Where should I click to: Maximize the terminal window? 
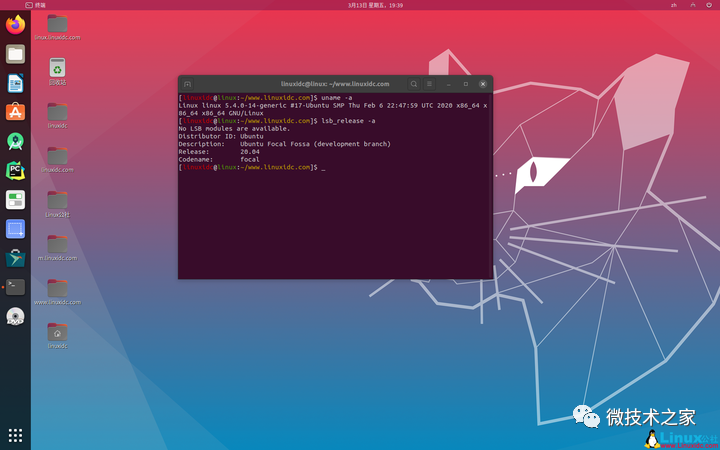[x=466, y=84]
